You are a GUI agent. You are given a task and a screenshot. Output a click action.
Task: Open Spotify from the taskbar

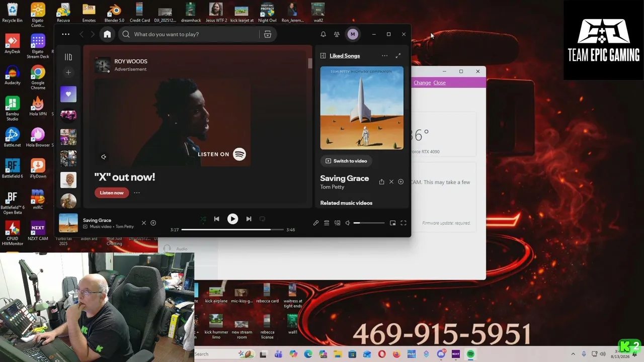(470, 354)
